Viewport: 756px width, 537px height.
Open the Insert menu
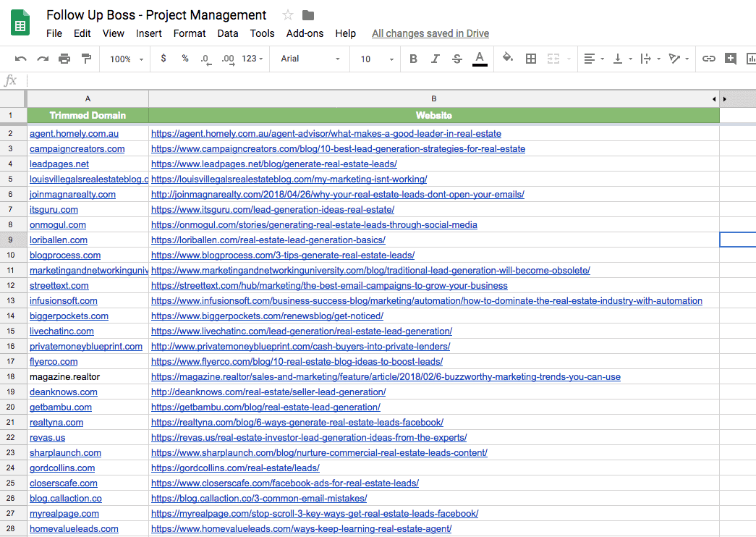[148, 33]
